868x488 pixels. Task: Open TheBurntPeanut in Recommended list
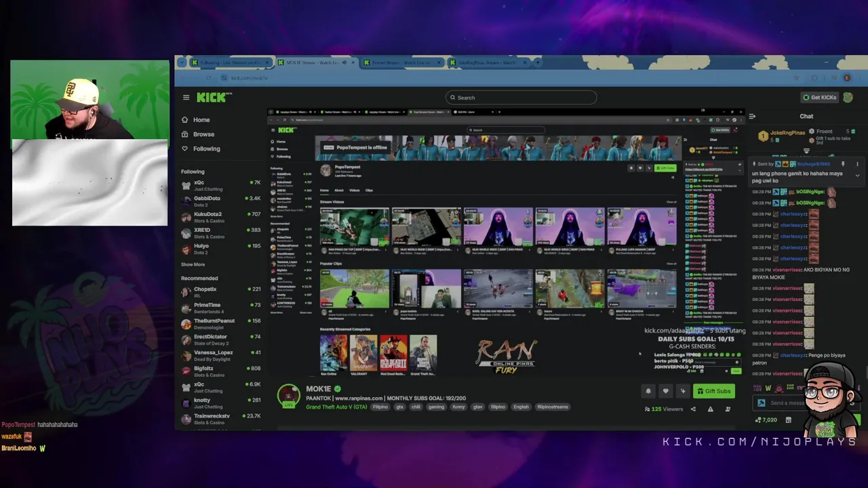click(220, 324)
